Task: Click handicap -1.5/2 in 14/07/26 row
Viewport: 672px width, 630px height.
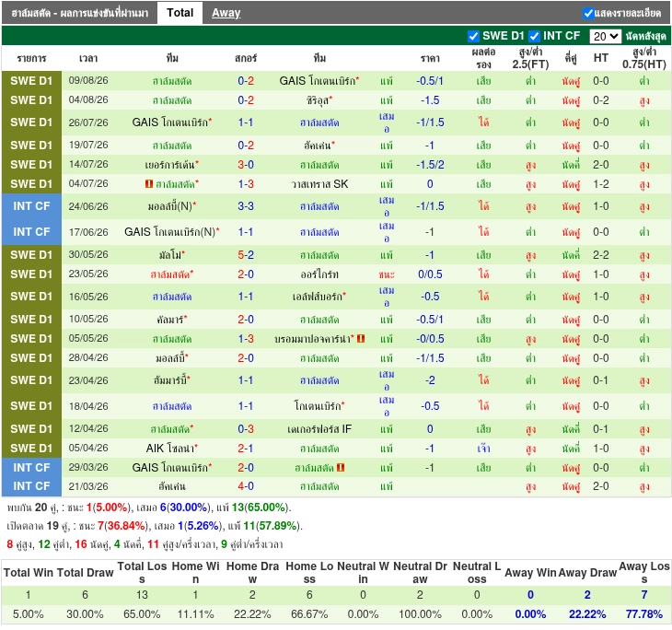Action: click(430, 165)
